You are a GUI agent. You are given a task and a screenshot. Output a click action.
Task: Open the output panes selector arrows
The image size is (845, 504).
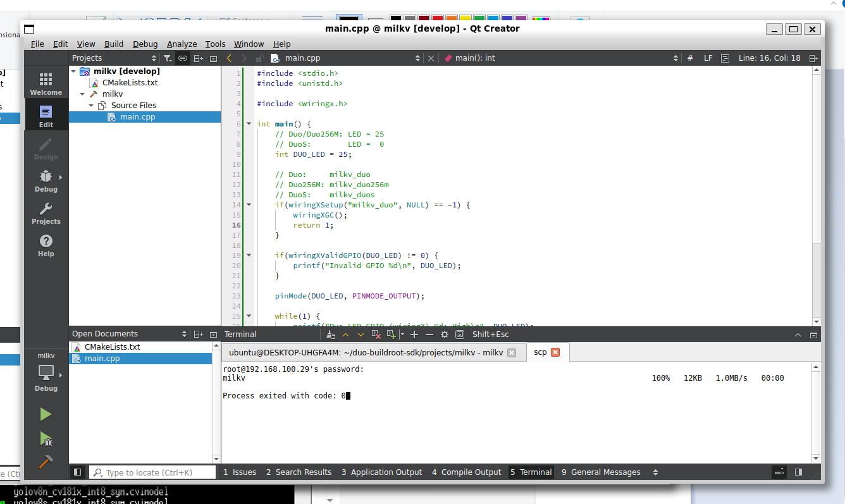coord(655,472)
